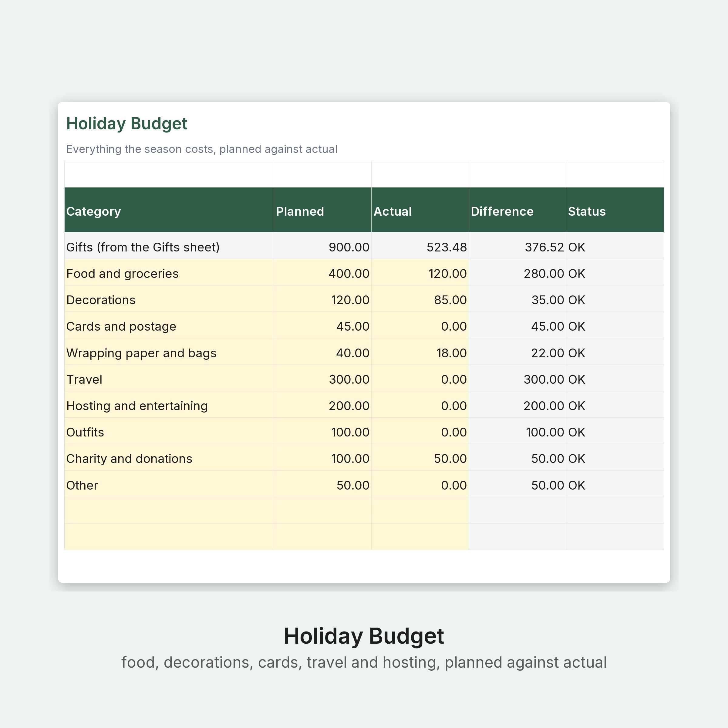Select the 'Cards and postage' cell

tap(169, 325)
